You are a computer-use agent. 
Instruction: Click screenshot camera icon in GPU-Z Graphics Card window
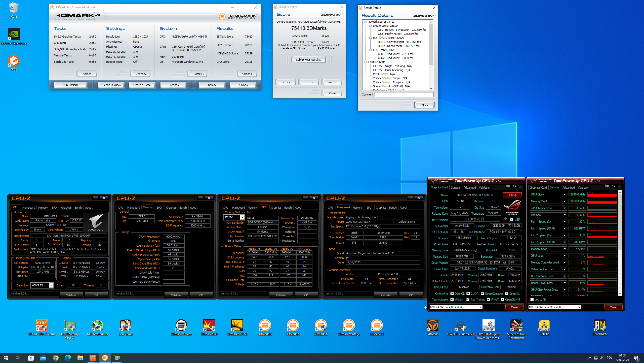pos(508,186)
